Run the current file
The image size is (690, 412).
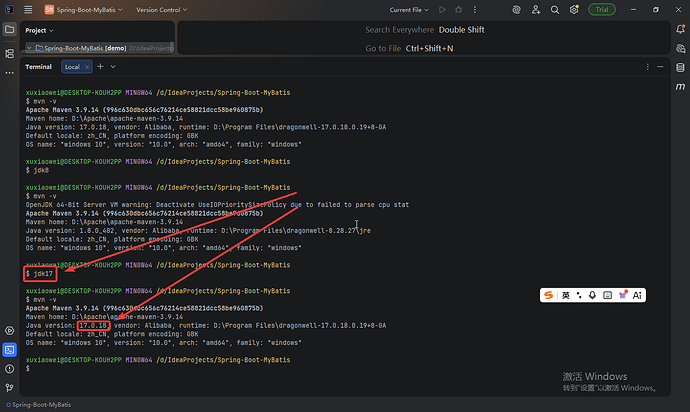click(x=442, y=10)
